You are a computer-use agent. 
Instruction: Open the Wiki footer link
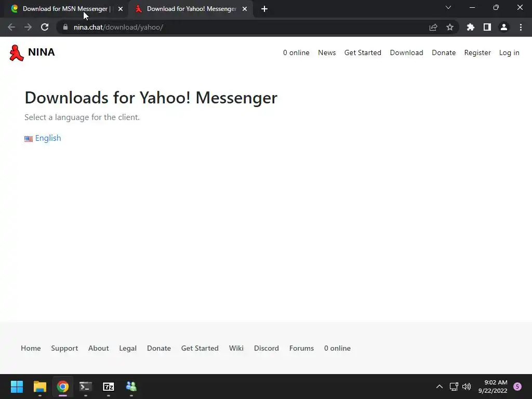tap(236, 348)
